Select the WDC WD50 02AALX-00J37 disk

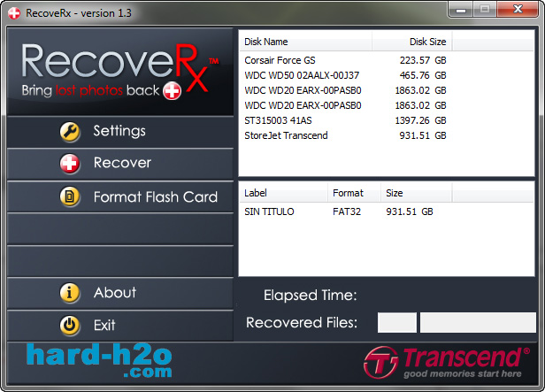302,75
